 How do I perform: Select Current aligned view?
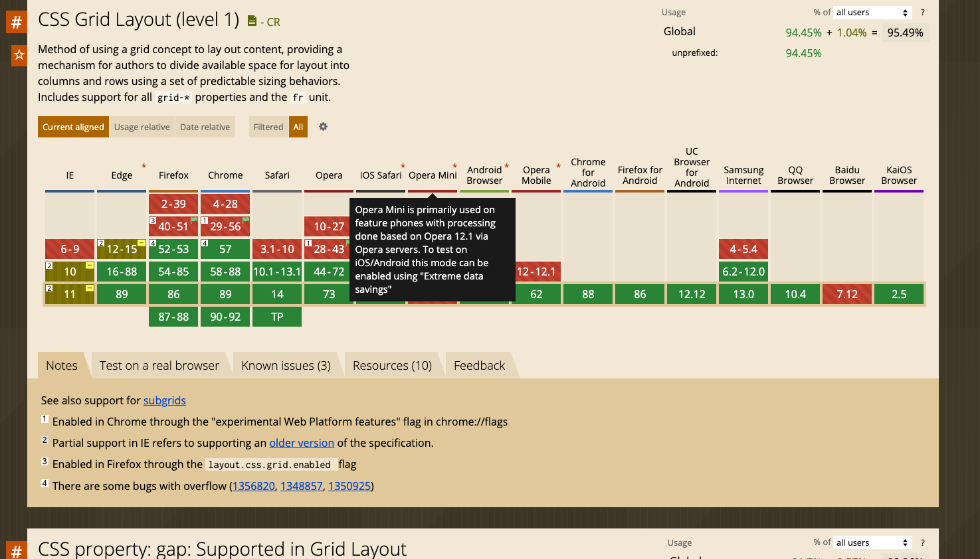73,127
